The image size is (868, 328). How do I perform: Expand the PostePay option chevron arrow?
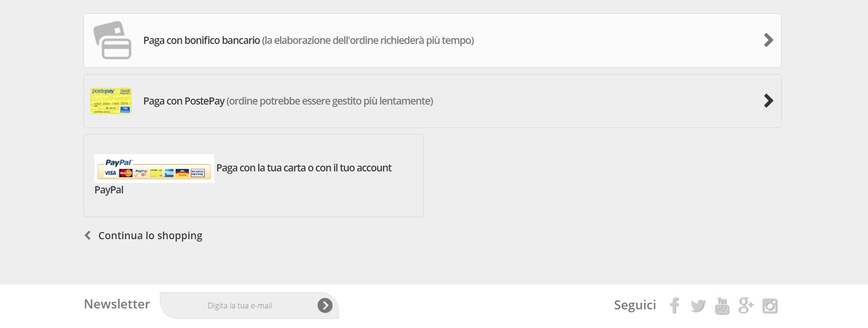tap(768, 101)
